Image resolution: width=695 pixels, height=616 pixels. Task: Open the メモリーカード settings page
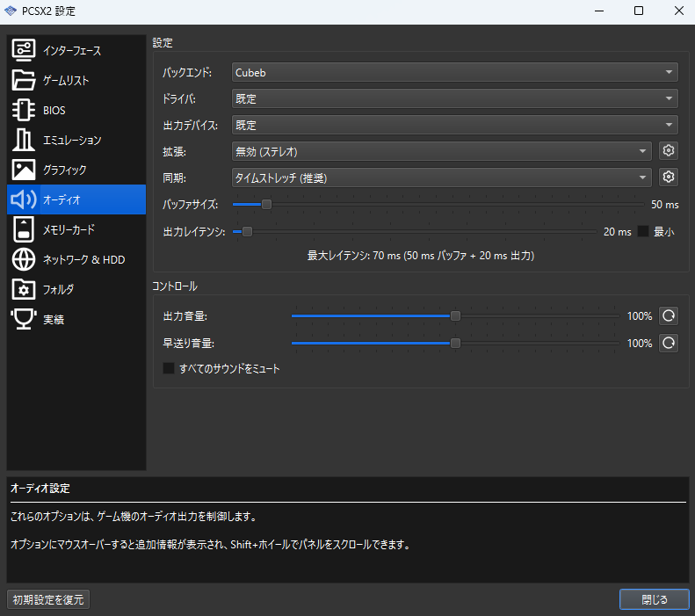tap(76, 229)
